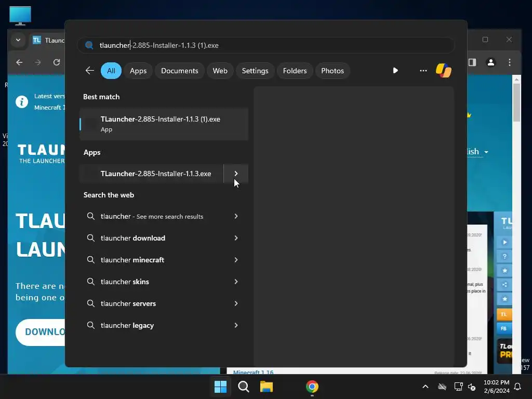Switch to the Apps filter tab
Viewport: 532px width, 399px height.
[x=138, y=71]
